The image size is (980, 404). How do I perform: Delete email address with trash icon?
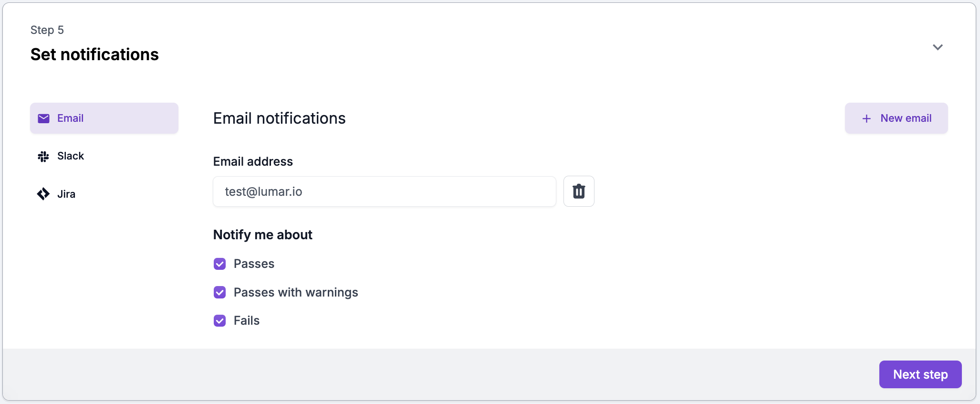(x=579, y=191)
